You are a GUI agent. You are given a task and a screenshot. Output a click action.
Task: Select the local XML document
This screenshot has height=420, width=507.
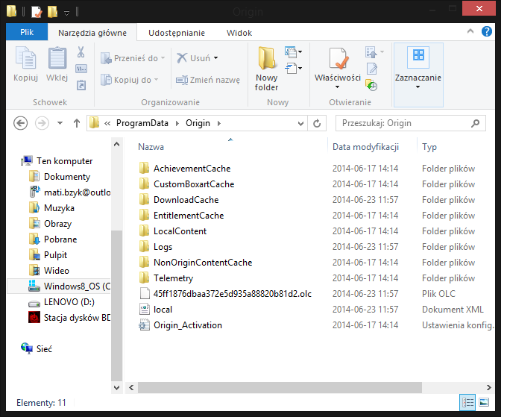pos(156,310)
